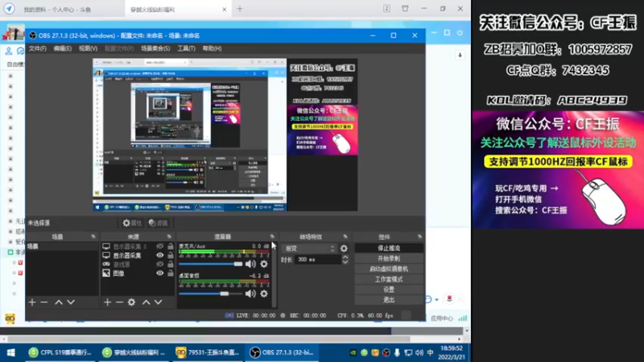
Task: Open the 渐变 transition dropdown
Action: coord(309,249)
